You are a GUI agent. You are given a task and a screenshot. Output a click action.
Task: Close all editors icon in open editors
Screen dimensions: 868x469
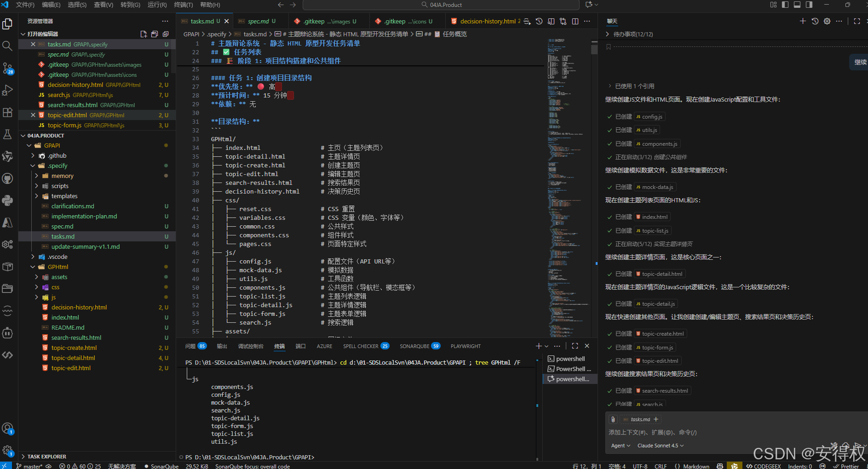(166, 34)
